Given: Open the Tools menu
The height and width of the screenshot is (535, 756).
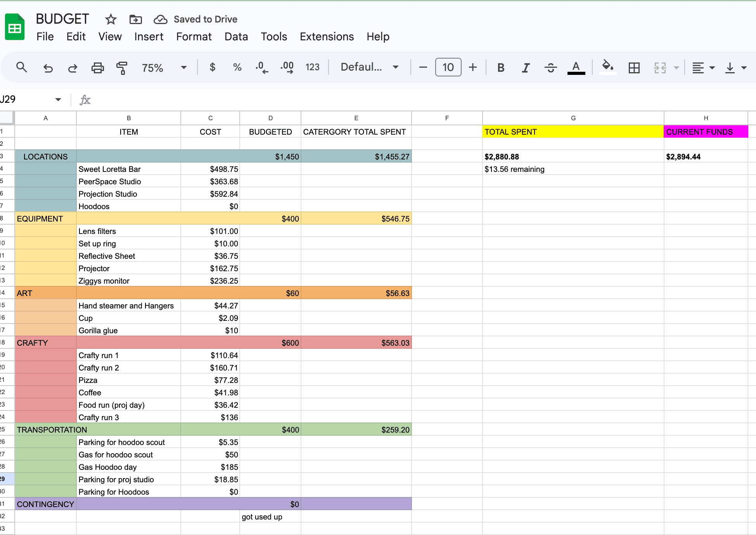Looking at the screenshot, I should [x=274, y=36].
